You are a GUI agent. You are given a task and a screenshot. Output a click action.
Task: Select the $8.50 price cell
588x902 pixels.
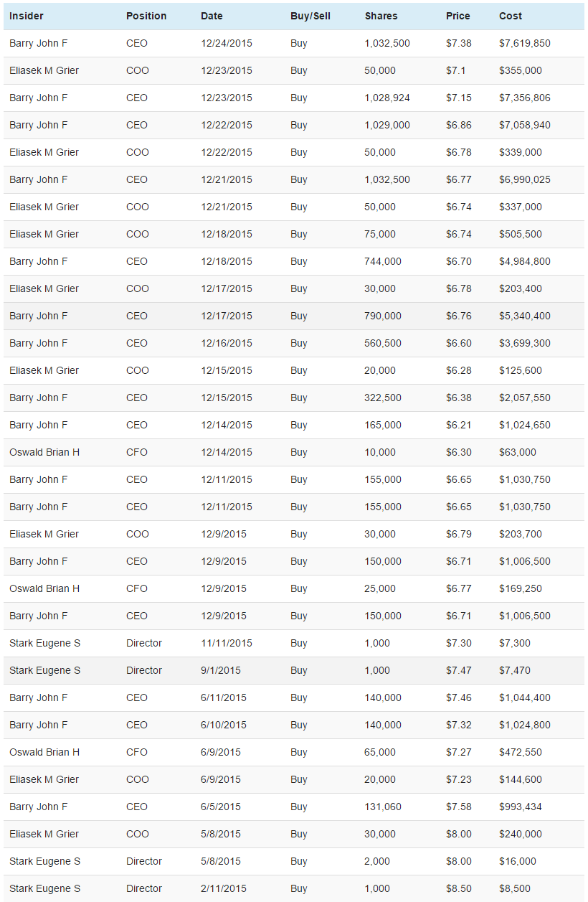tap(459, 888)
